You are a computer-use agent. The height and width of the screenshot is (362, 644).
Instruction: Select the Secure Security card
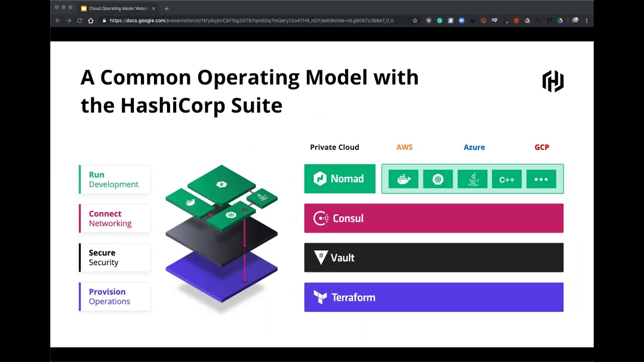tap(115, 257)
